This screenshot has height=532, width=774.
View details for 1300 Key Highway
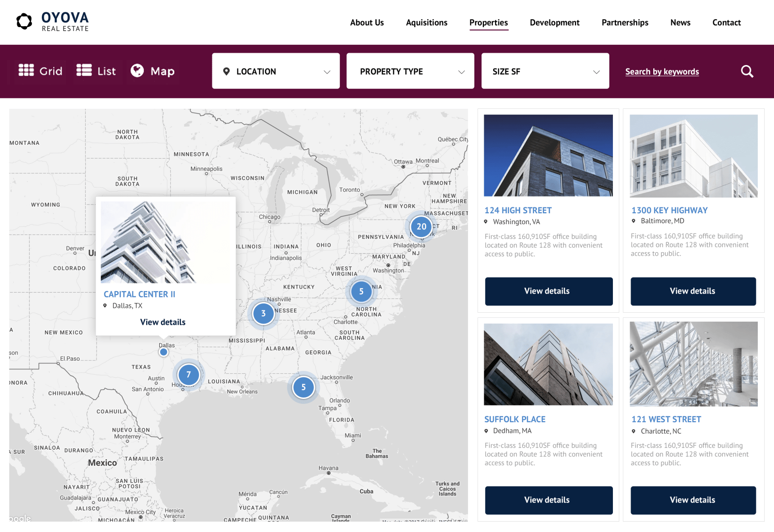[x=693, y=291]
